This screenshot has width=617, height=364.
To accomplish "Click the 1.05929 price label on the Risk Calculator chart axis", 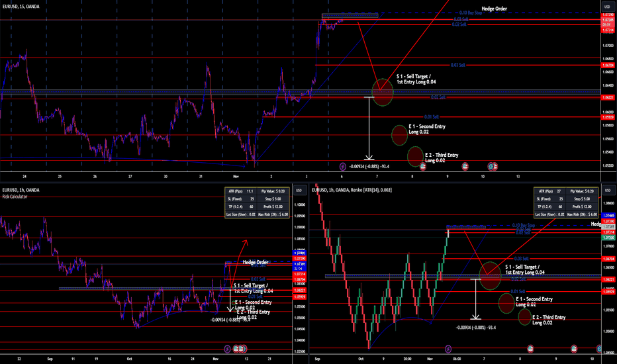I will click(299, 296).
